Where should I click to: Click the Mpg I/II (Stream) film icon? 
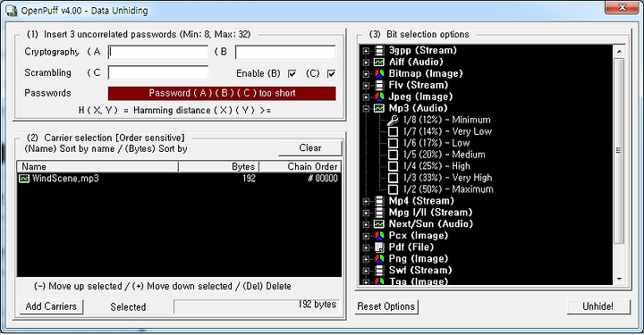379,213
